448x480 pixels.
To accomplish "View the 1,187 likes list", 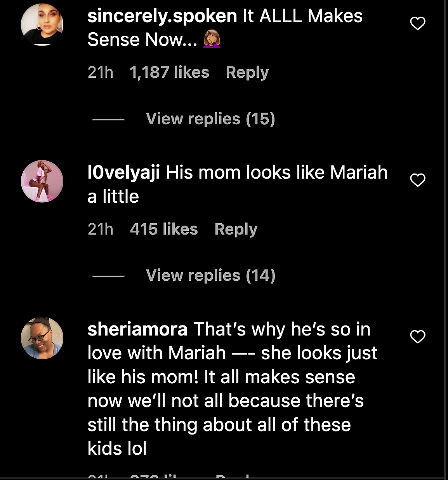I will click(169, 73).
